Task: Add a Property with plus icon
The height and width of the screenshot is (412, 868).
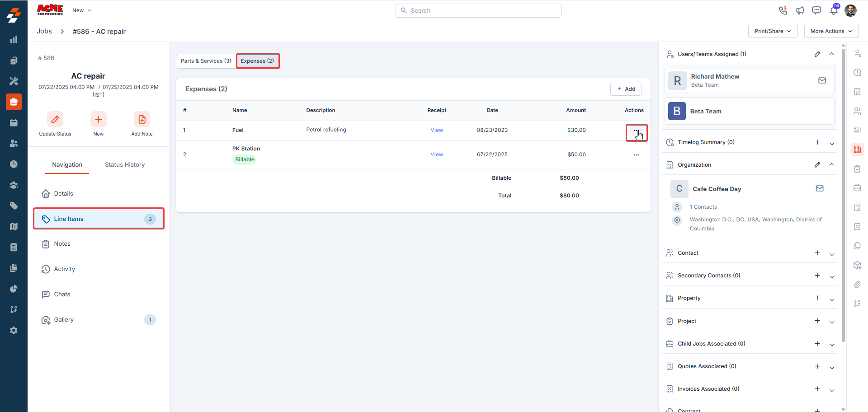Action: [817, 298]
